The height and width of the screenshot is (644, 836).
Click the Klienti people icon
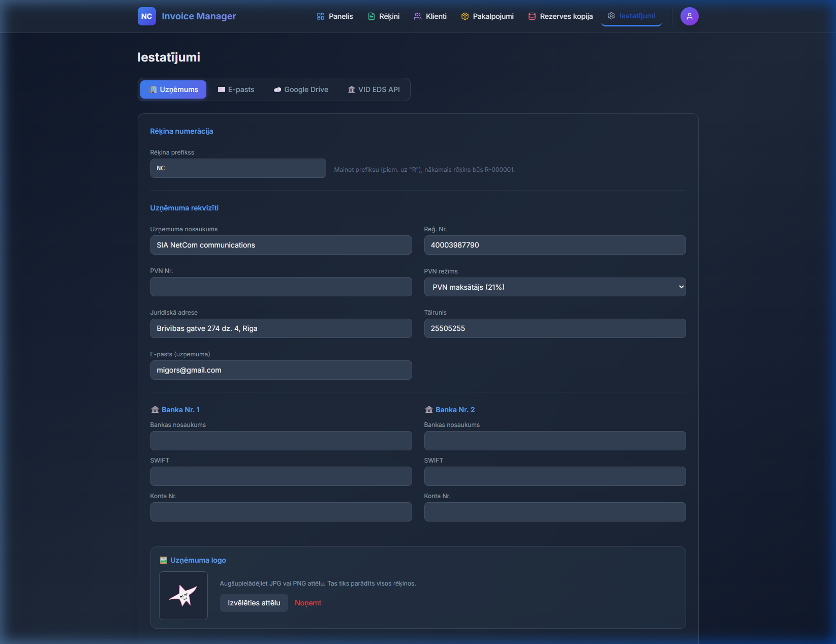click(418, 16)
